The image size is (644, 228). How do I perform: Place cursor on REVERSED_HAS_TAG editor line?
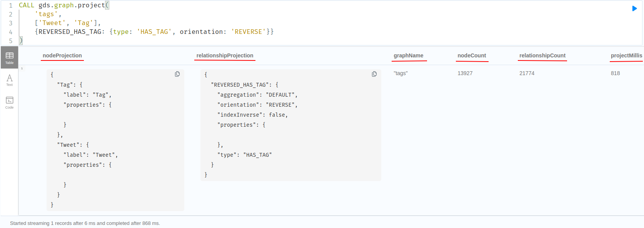(154, 32)
